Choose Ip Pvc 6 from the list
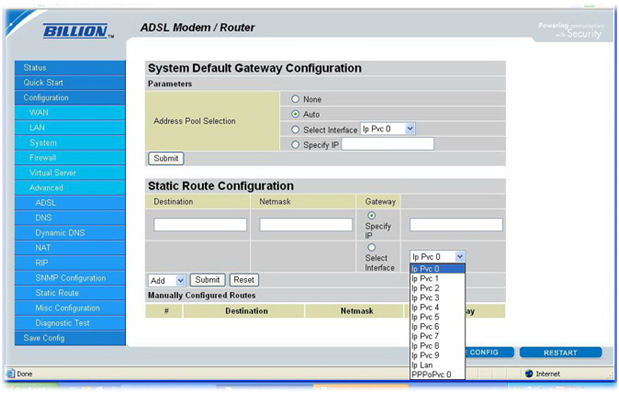The width and height of the screenshot is (619, 394). [437, 326]
